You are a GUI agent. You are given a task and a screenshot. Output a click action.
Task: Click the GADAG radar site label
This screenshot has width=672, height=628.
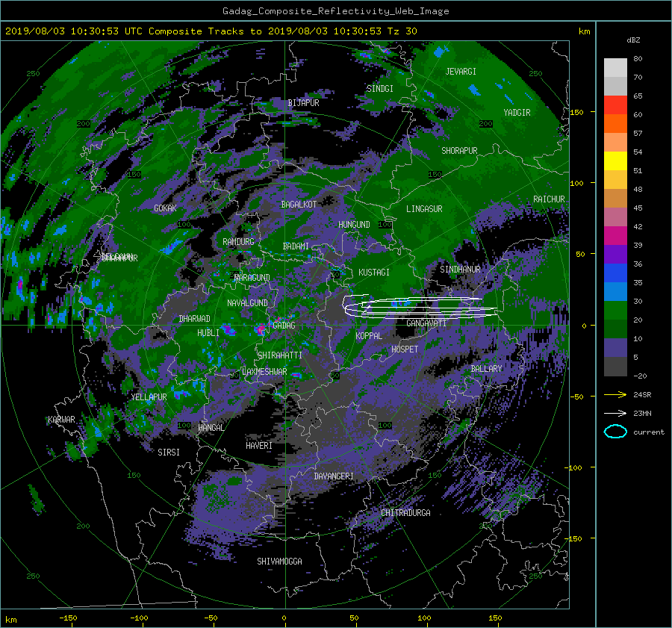284,326
